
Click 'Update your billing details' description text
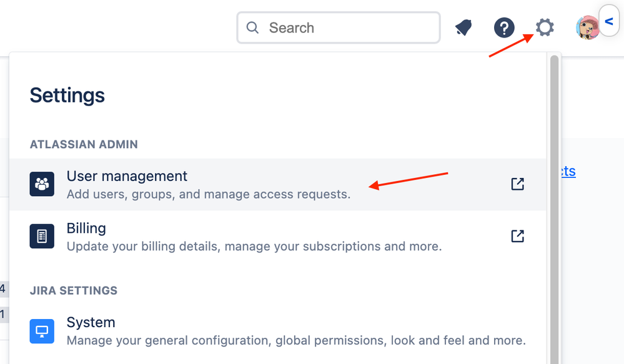click(254, 246)
